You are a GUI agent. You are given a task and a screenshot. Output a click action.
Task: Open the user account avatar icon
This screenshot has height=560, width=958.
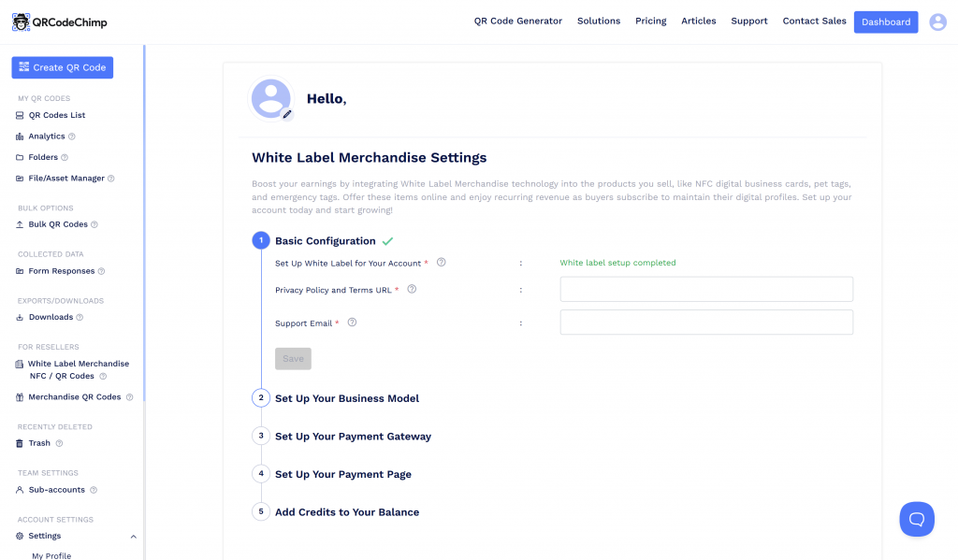pos(937,22)
